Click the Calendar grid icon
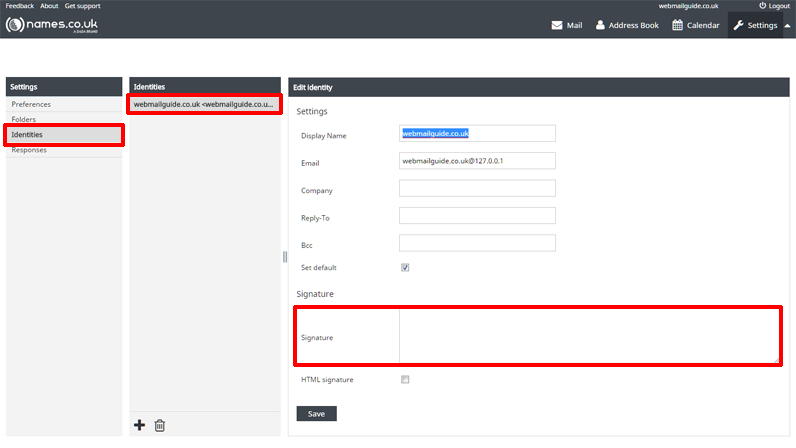The image size is (796, 448). 677,25
